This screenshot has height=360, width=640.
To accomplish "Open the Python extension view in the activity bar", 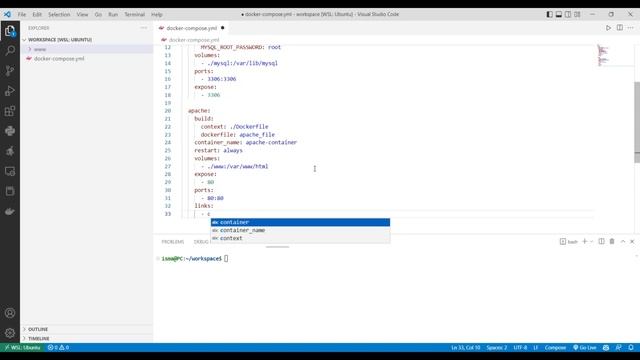I will tap(10, 131).
